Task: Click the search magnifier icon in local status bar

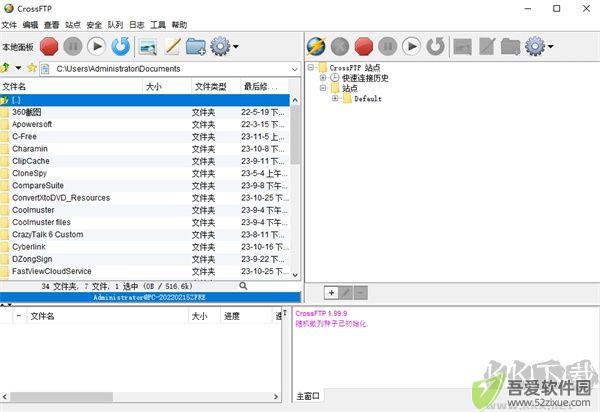Action: click(243, 286)
